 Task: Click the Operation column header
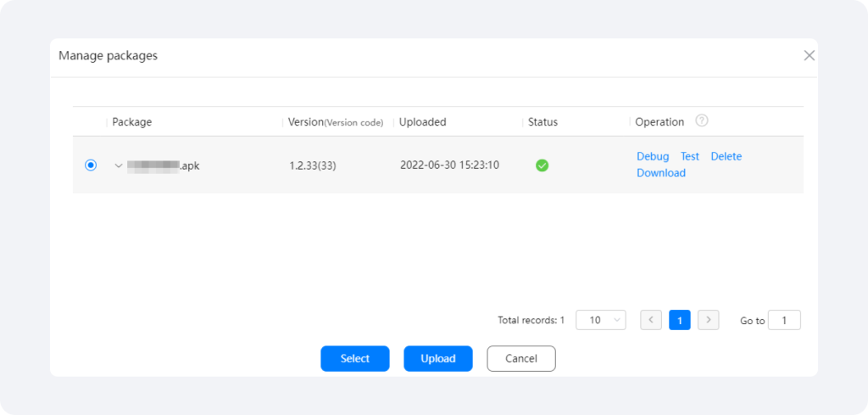click(659, 122)
